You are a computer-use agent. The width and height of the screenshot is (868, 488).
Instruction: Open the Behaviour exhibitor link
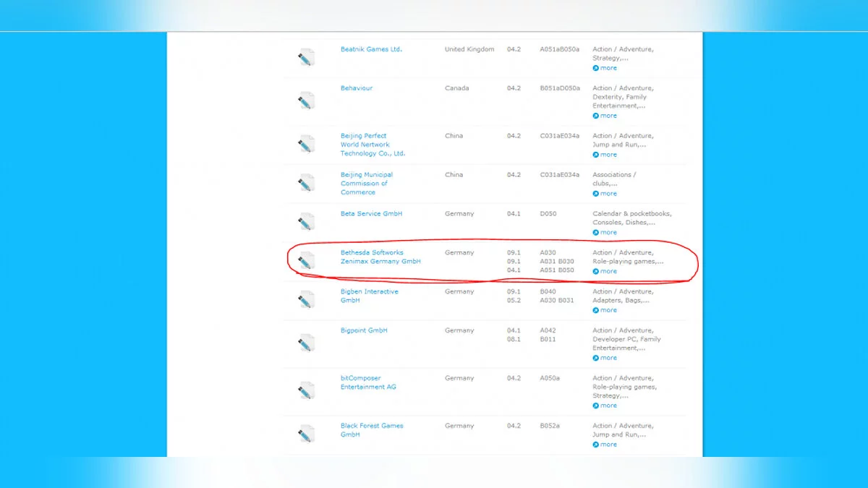coord(357,88)
